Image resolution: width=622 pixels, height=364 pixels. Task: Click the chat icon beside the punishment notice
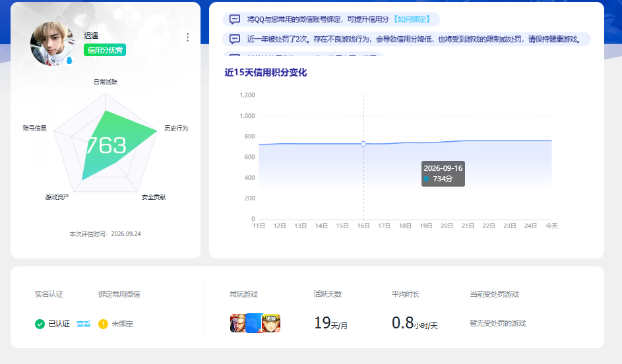(235, 39)
